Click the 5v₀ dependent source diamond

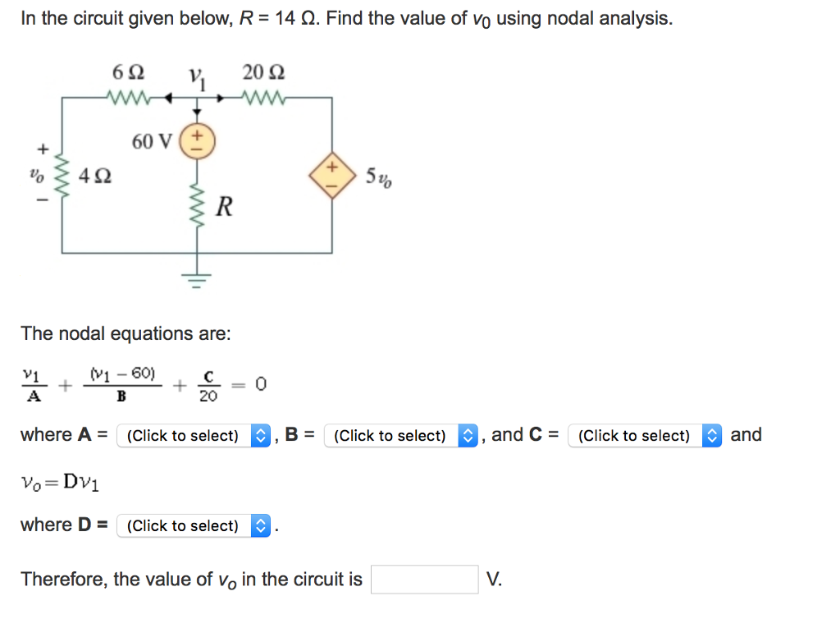(x=332, y=174)
